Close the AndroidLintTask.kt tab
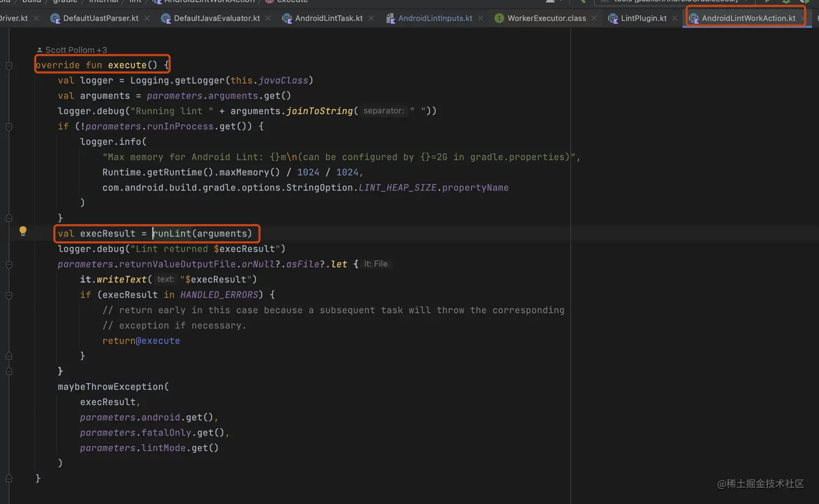The height and width of the screenshot is (504, 819). (x=371, y=18)
